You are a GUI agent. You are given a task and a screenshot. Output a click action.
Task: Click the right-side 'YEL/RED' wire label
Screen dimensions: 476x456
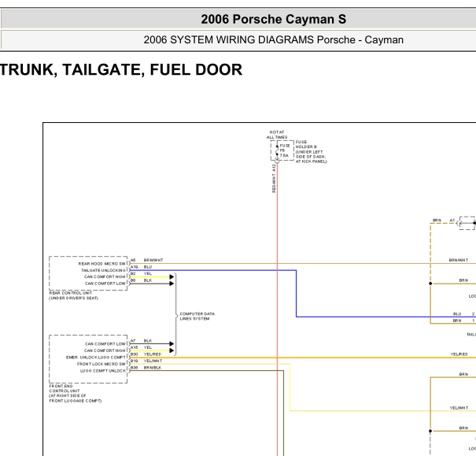coord(459,354)
